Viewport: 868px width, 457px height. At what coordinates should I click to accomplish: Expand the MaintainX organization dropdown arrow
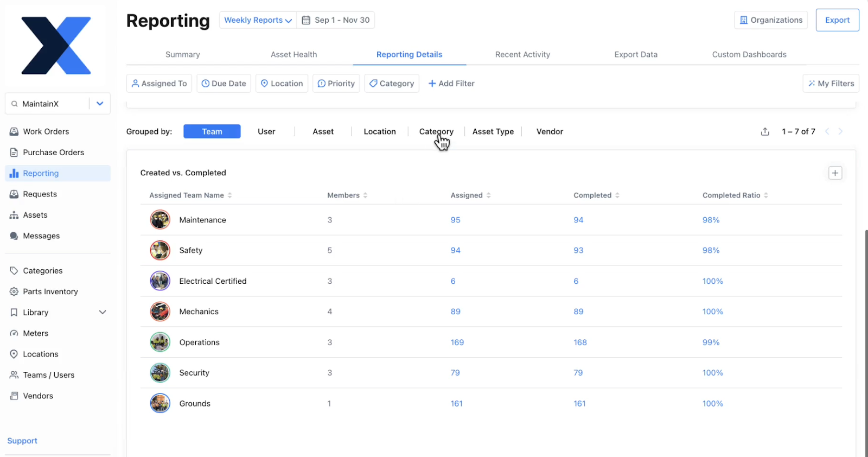click(x=100, y=104)
